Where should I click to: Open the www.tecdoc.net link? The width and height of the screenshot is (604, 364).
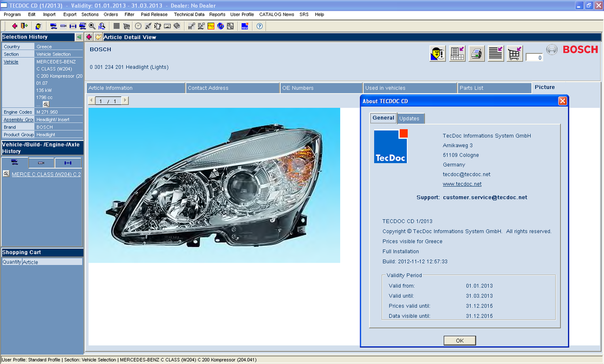(x=462, y=184)
